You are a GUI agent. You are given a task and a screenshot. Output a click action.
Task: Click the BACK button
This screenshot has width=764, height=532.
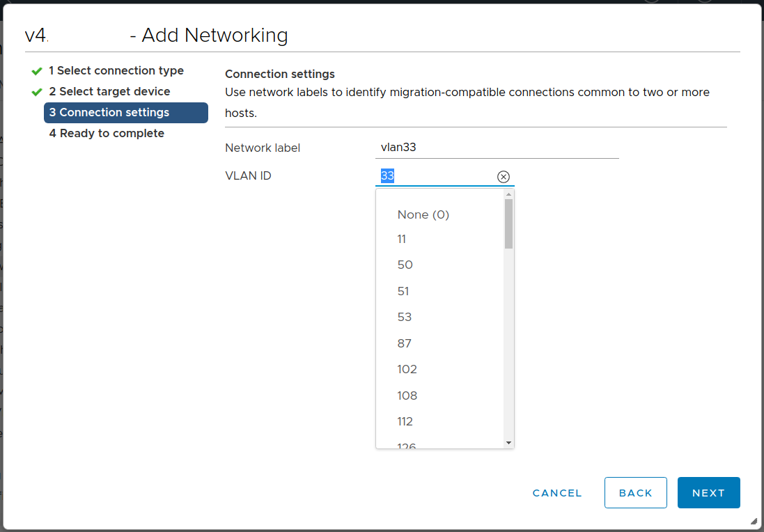(635, 492)
